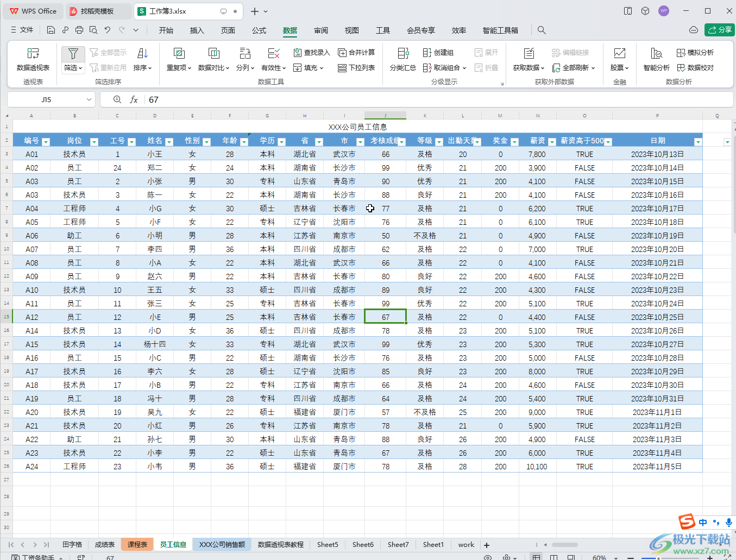Click the Name Box showing J15
The image size is (736, 560).
coord(46,99)
